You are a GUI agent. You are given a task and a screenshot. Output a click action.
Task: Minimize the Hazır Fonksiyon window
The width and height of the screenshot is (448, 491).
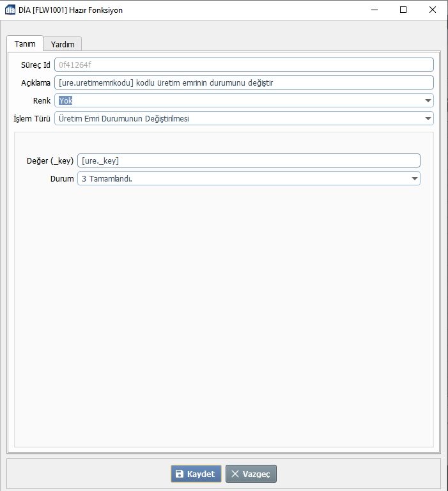374,10
